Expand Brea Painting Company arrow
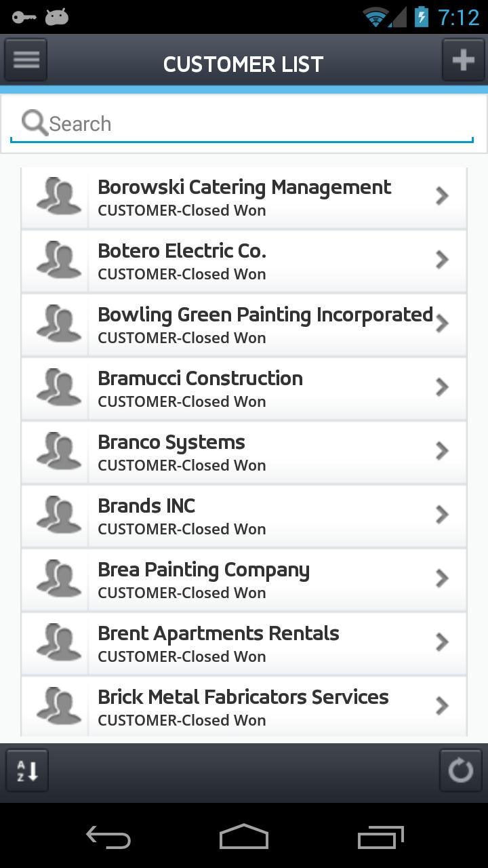The image size is (488, 868). [442, 578]
